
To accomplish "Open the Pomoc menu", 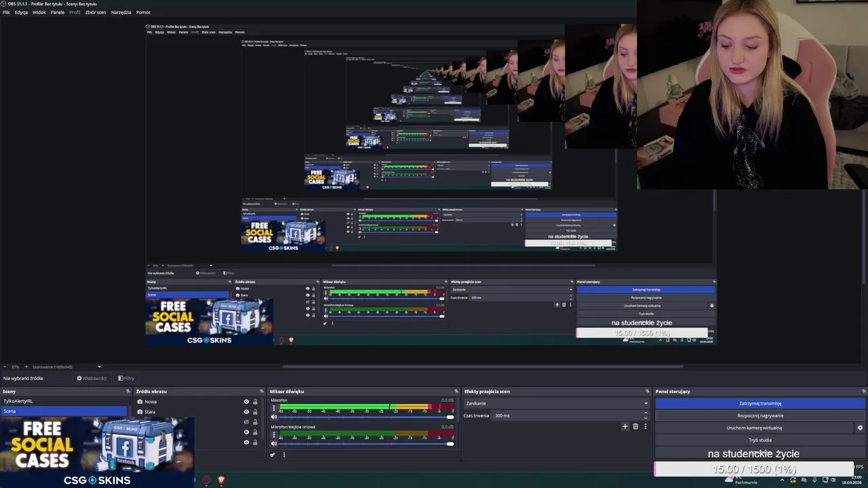I will [x=143, y=12].
